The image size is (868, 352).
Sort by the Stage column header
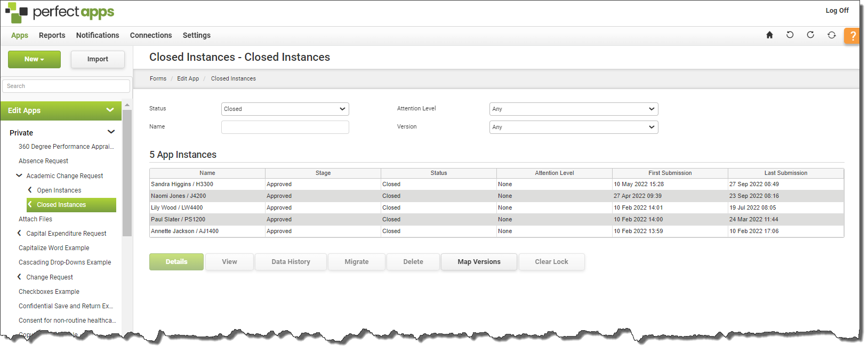pyautogui.click(x=323, y=173)
